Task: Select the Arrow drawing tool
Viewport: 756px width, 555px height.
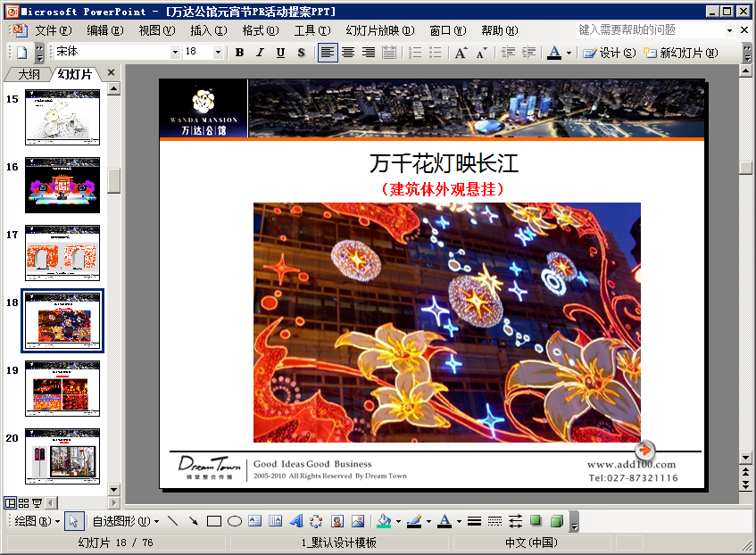Action: click(x=194, y=521)
